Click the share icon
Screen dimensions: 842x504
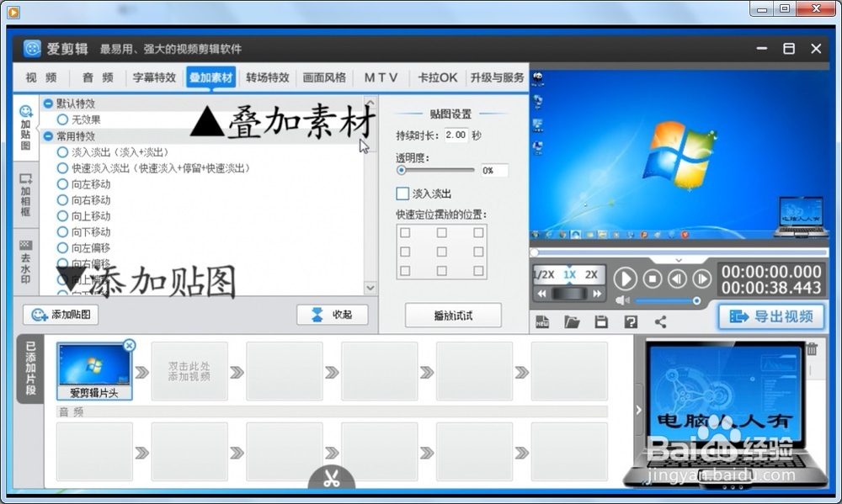coord(660,322)
